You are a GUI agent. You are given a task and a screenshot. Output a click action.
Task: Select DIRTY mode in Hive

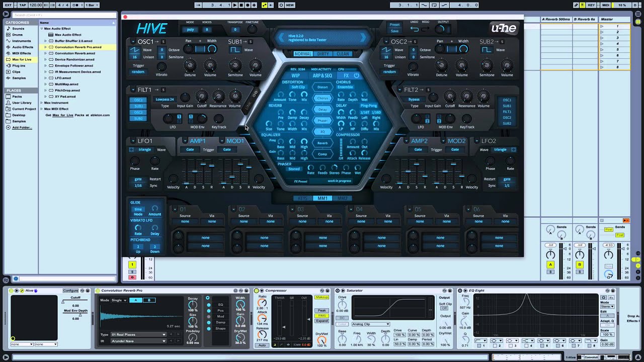tap(323, 54)
